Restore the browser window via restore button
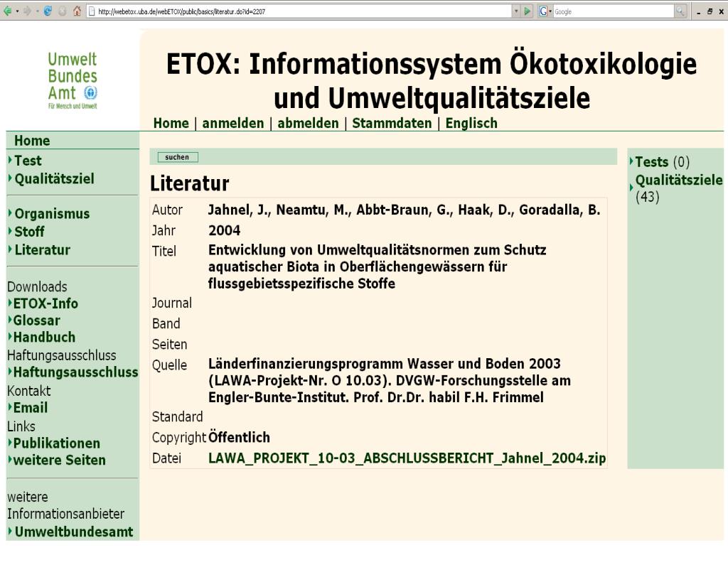This screenshot has width=728, height=582. [x=710, y=11]
